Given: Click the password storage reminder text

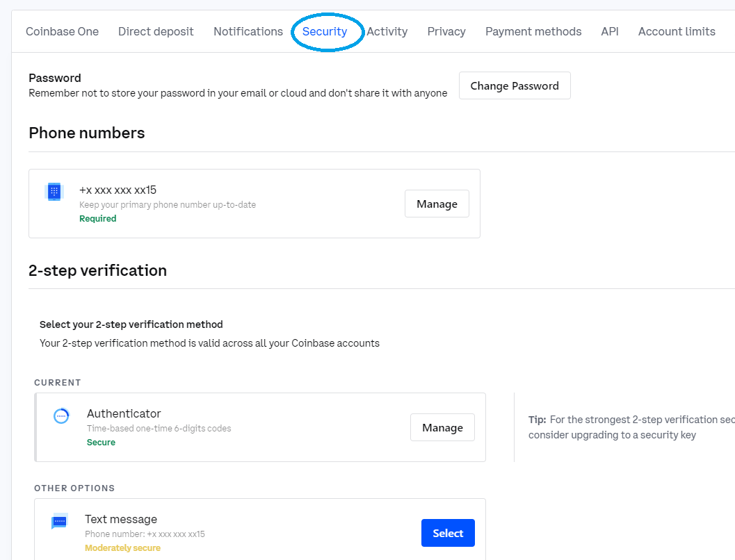Looking at the screenshot, I should [238, 93].
